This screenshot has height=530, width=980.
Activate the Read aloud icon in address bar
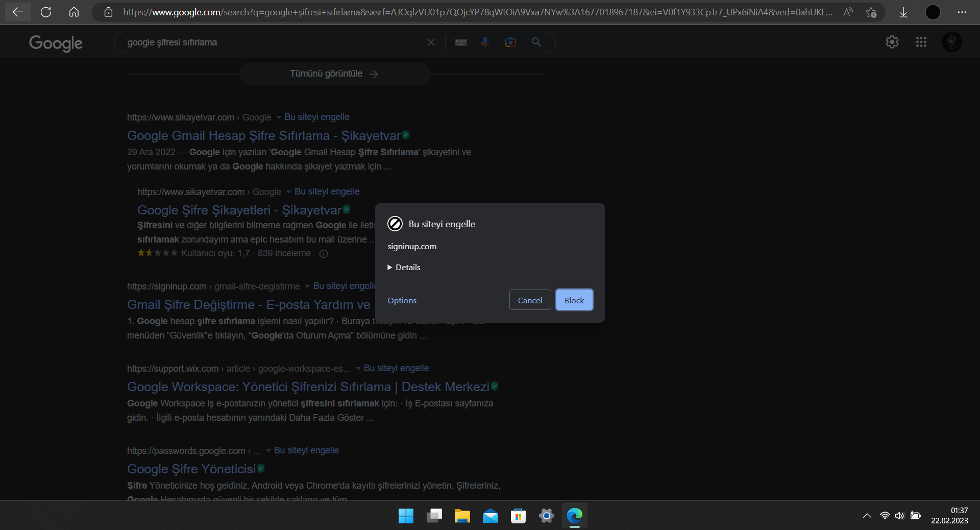pyautogui.click(x=848, y=12)
